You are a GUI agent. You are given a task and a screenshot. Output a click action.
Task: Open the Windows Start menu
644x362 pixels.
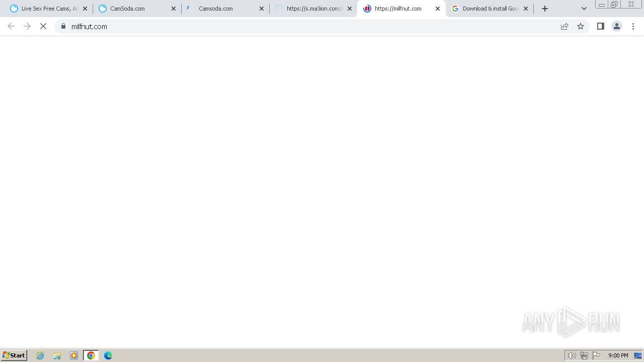point(14,355)
